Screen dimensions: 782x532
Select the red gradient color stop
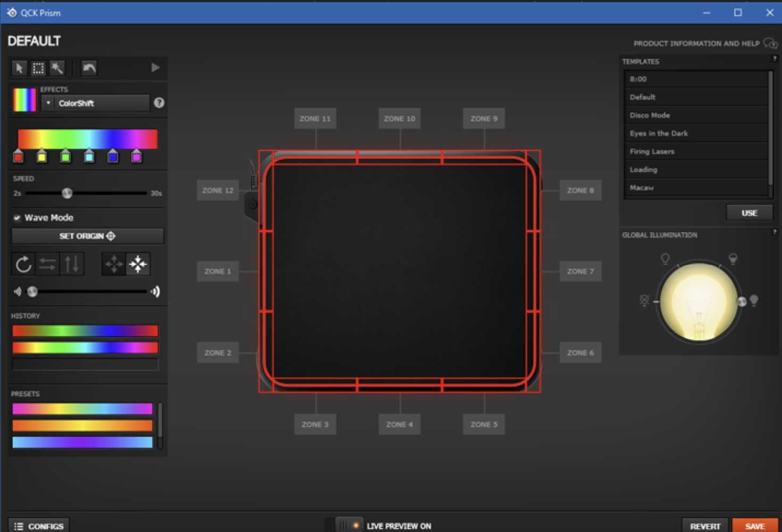[19, 156]
